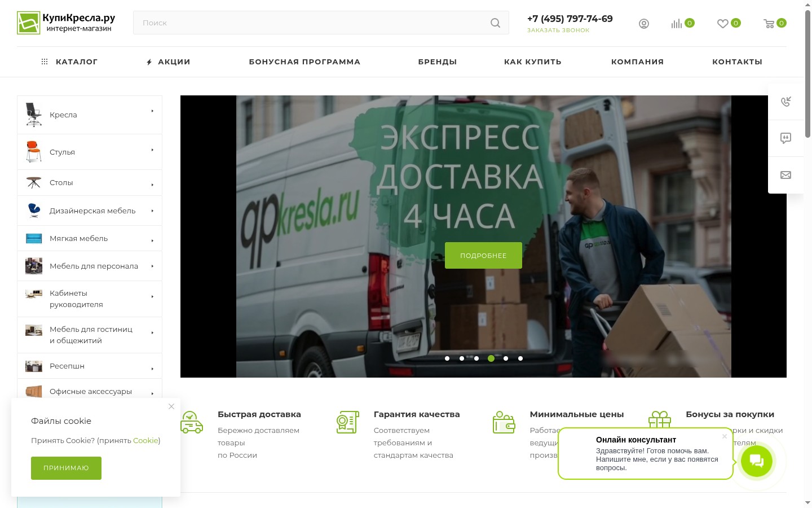Click the КупиКресла.ру logo
Image resolution: width=812 pixels, height=508 pixels.
(x=66, y=23)
